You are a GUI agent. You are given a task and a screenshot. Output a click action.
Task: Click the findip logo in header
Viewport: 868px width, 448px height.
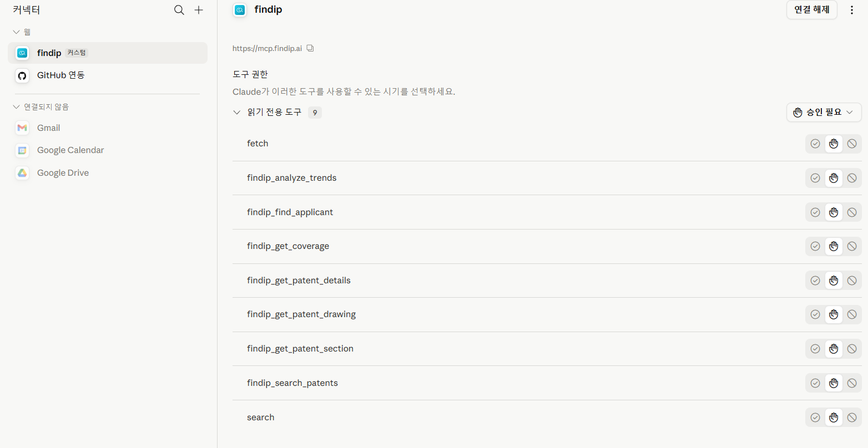pos(240,10)
